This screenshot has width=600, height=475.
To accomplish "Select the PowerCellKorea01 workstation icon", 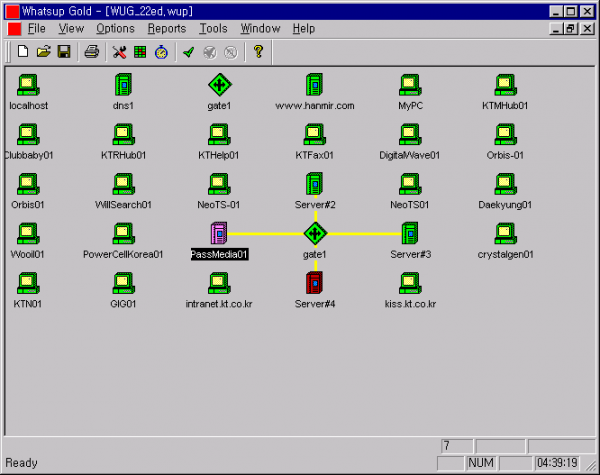I will click(x=124, y=233).
